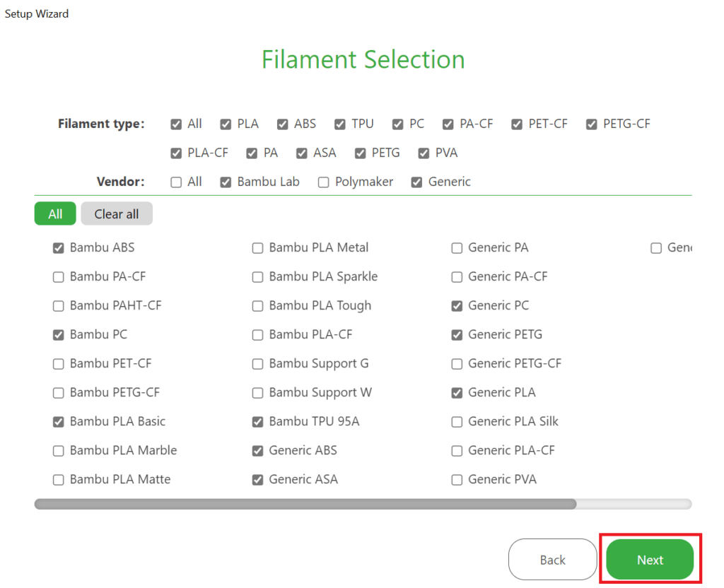
Task: Clear all filament selections
Action: pyautogui.click(x=117, y=213)
